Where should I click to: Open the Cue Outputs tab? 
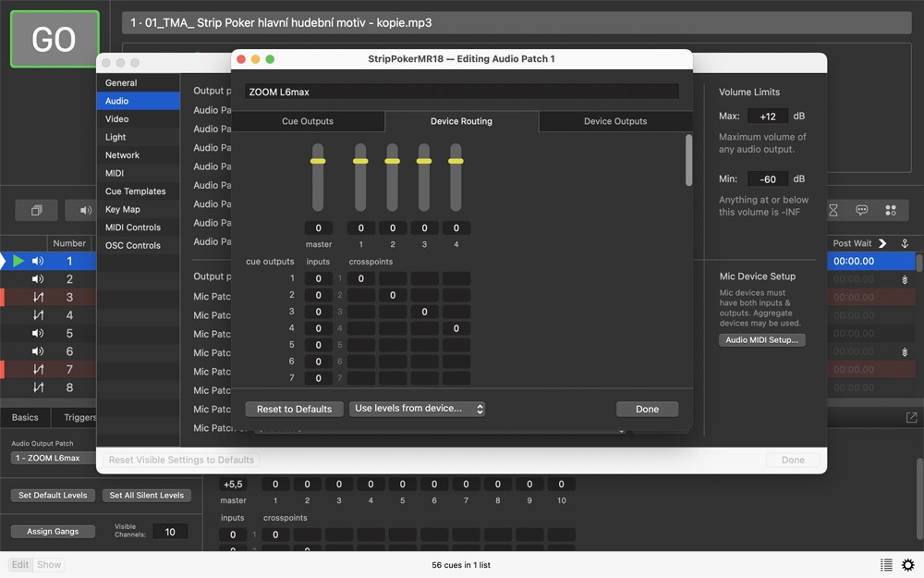click(x=308, y=121)
